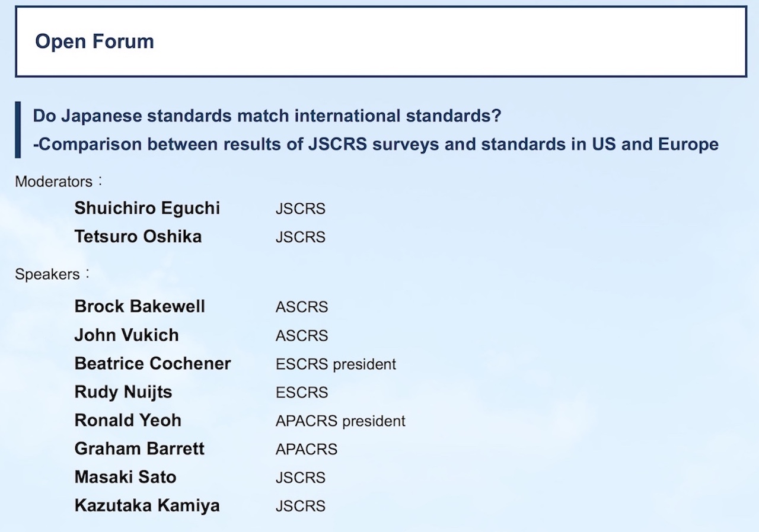Select moderator Tetsuro Oshika
This screenshot has width=759, height=532.
pyautogui.click(x=138, y=236)
